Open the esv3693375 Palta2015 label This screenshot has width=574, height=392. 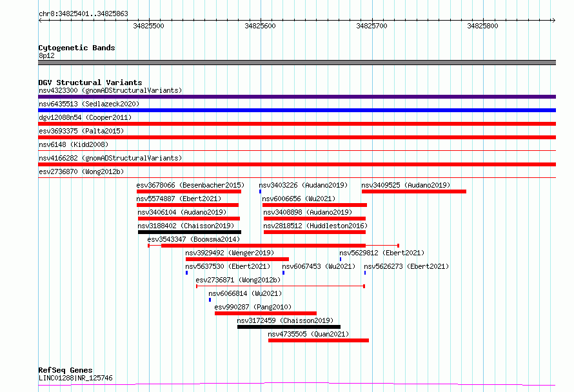click(81, 131)
